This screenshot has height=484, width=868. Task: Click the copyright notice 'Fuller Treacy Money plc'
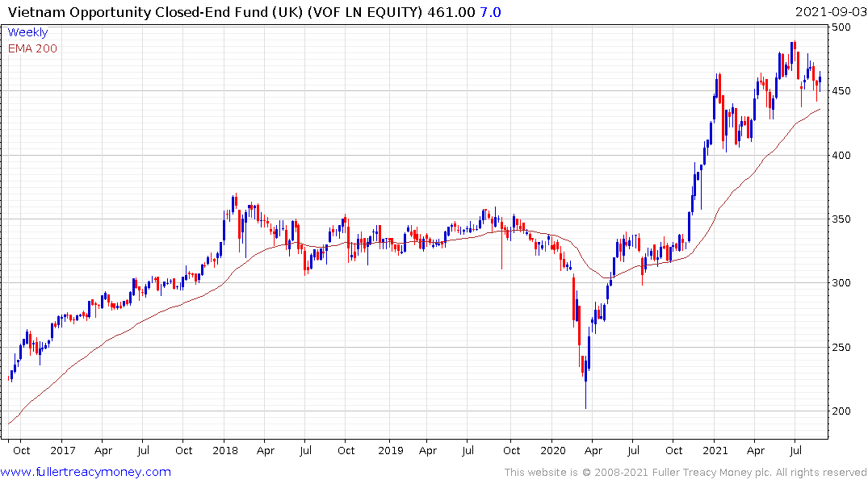click(x=712, y=473)
